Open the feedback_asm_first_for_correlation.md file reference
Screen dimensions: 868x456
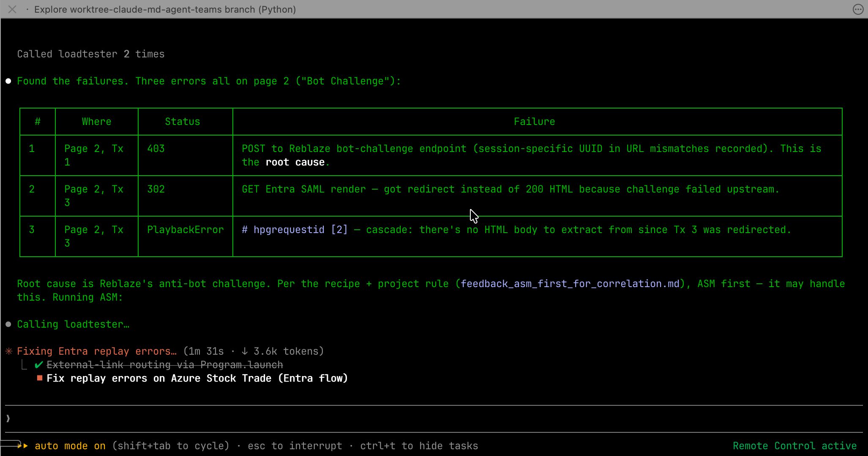570,284
